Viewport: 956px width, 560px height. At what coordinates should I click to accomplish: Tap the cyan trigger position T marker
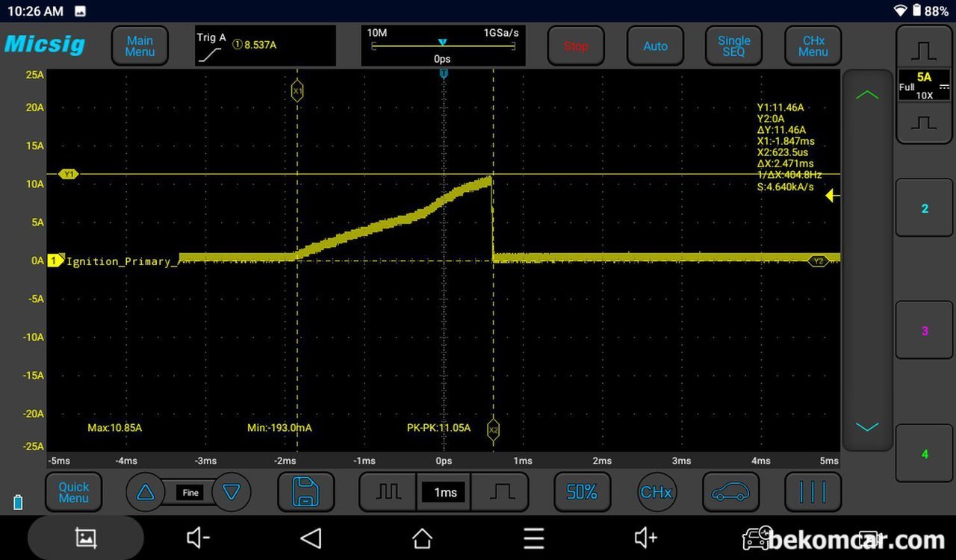pos(444,73)
